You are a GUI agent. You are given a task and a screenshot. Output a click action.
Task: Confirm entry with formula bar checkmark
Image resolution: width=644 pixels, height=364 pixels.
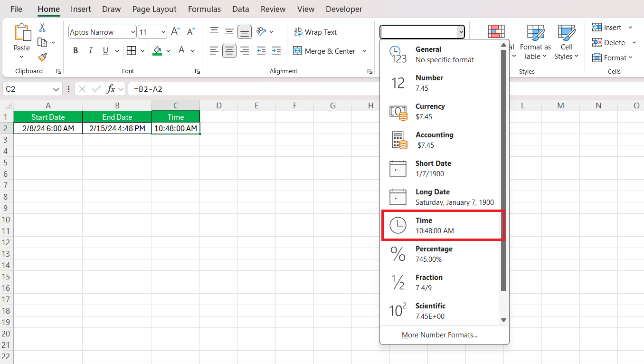coord(96,89)
